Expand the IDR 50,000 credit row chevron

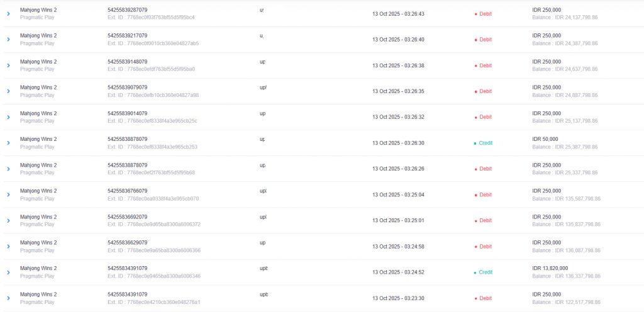point(8,143)
